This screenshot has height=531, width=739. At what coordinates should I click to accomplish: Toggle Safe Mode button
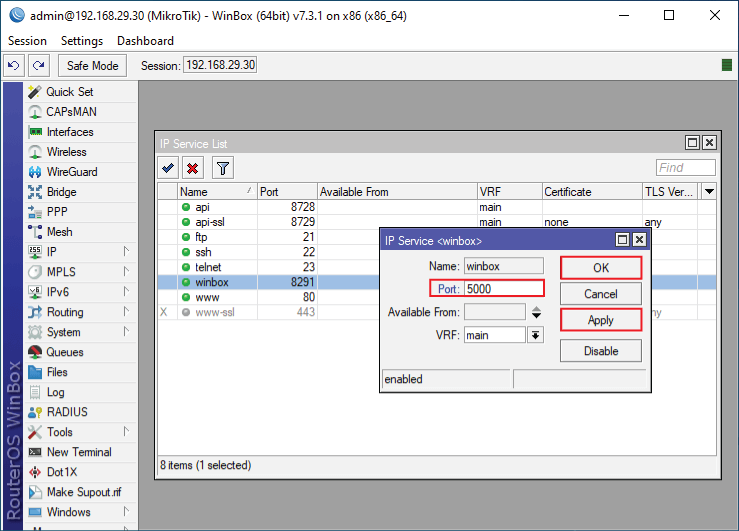click(92, 65)
